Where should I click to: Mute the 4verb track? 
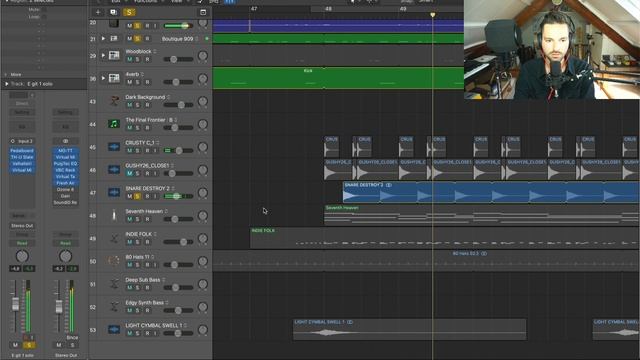129,82
